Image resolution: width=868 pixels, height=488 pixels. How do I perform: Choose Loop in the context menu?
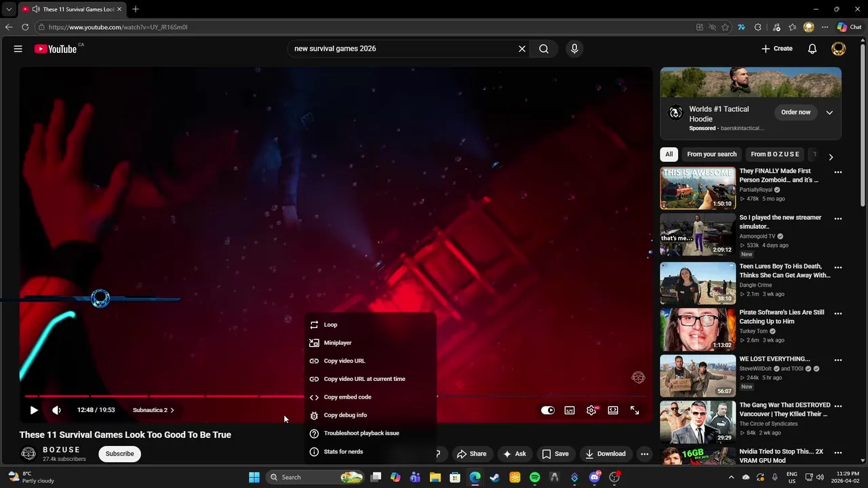click(x=370, y=325)
